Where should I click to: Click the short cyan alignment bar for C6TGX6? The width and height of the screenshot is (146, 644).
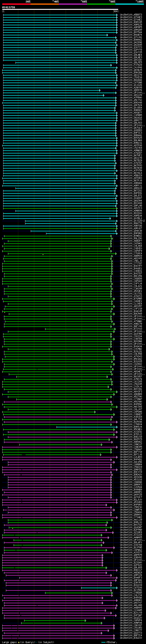(x=99, y=588)
